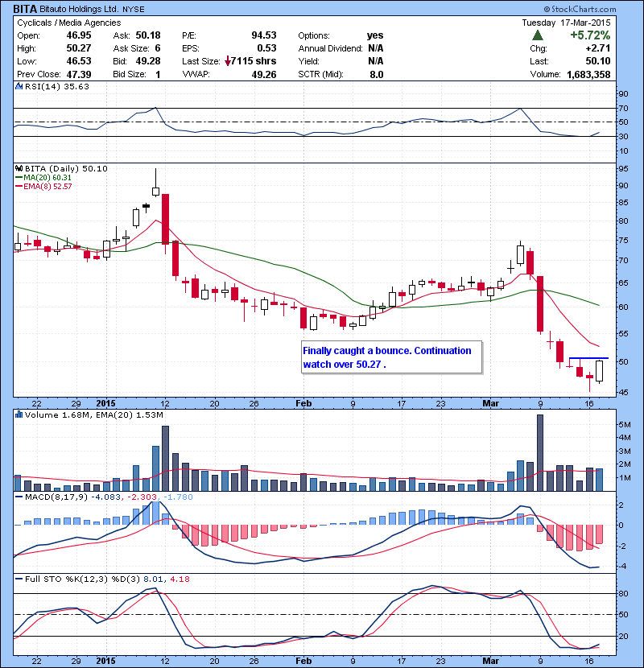Click the RSI indicator icon beside RSI(14)
The image size is (644, 668).
pyautogui.click(x=19, y=86)
